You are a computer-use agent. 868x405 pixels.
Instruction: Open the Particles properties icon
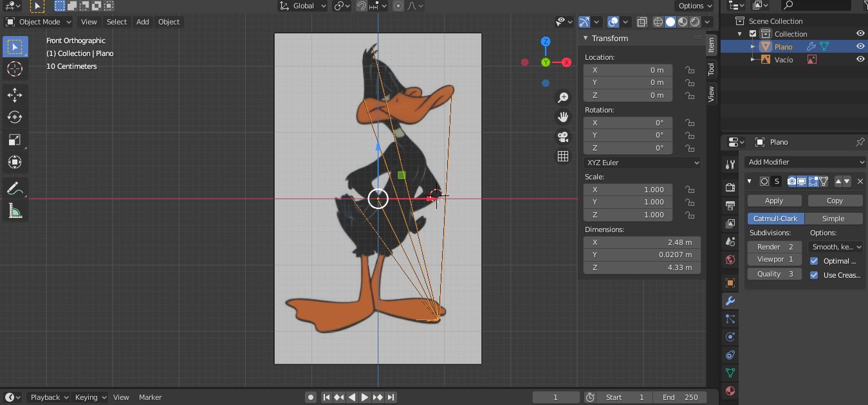[730, 319]
